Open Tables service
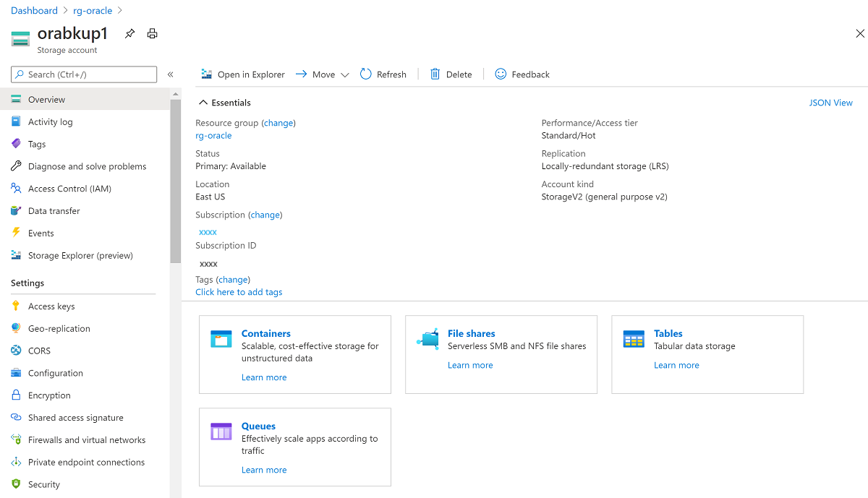The height and width of the screenshot is (498, 868). [x=668, y=333]
